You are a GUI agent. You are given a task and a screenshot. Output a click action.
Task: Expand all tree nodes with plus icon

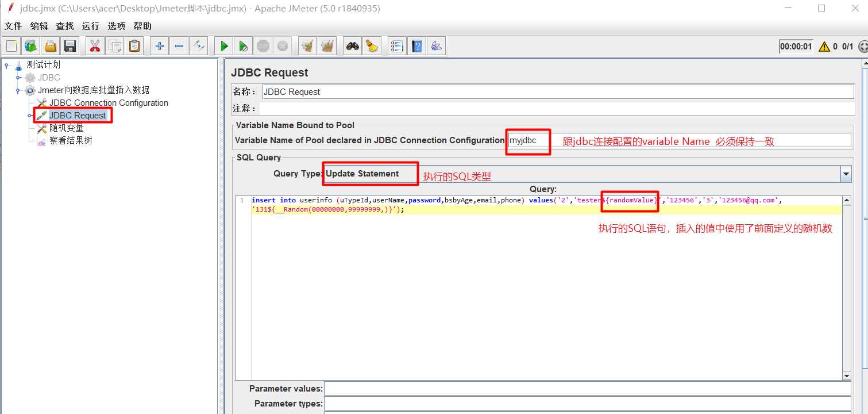coord(160,46)
